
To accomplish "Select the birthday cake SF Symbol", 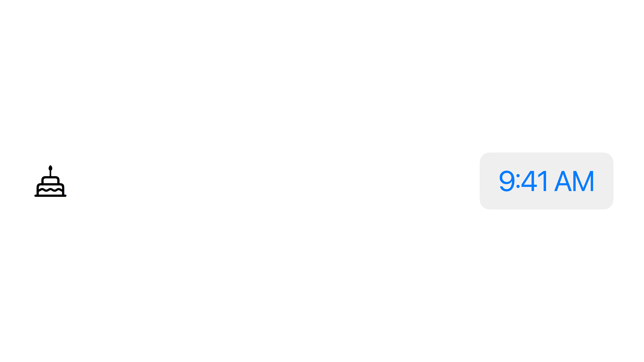I will click(50, 181).
